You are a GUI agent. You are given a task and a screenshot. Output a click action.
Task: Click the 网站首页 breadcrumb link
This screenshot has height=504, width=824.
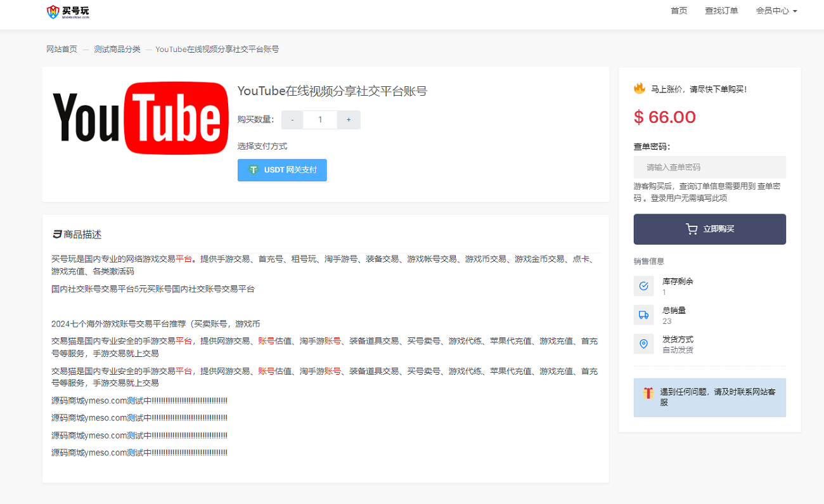pyautogui.click(x=61, y=49)
